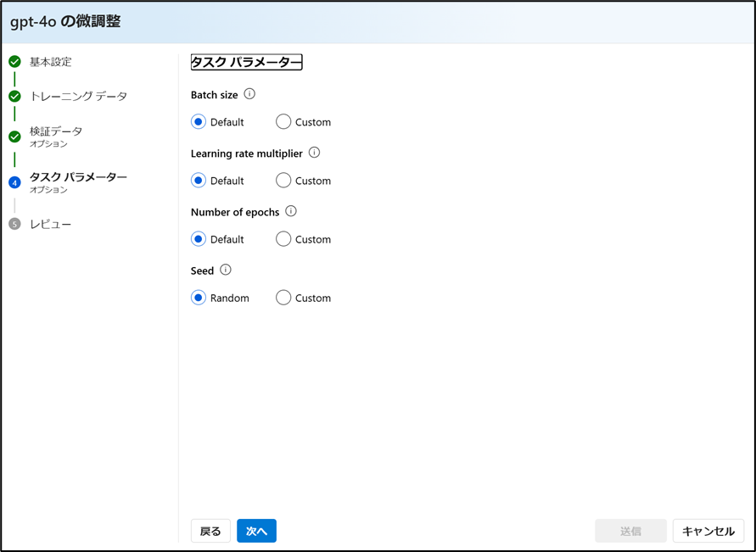Click the gray step 5 circle icon
This screenshot has width=756, height=552.
point(15,224)
